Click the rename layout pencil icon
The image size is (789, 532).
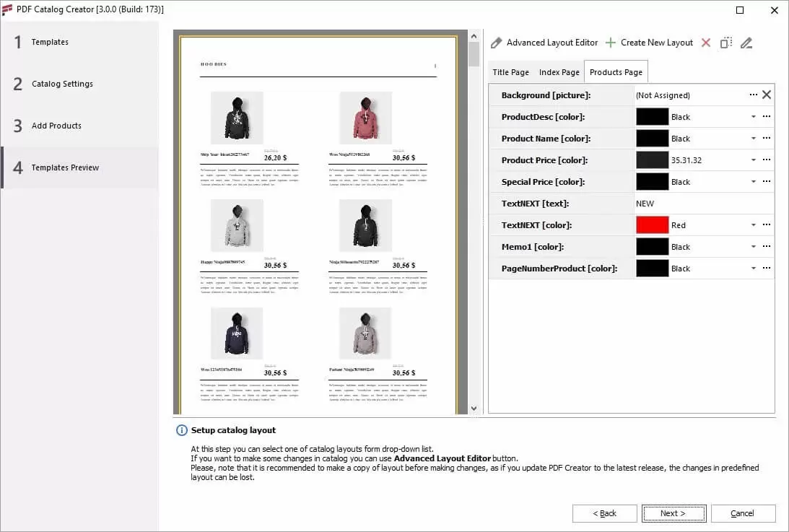click(x=746, y=43)
